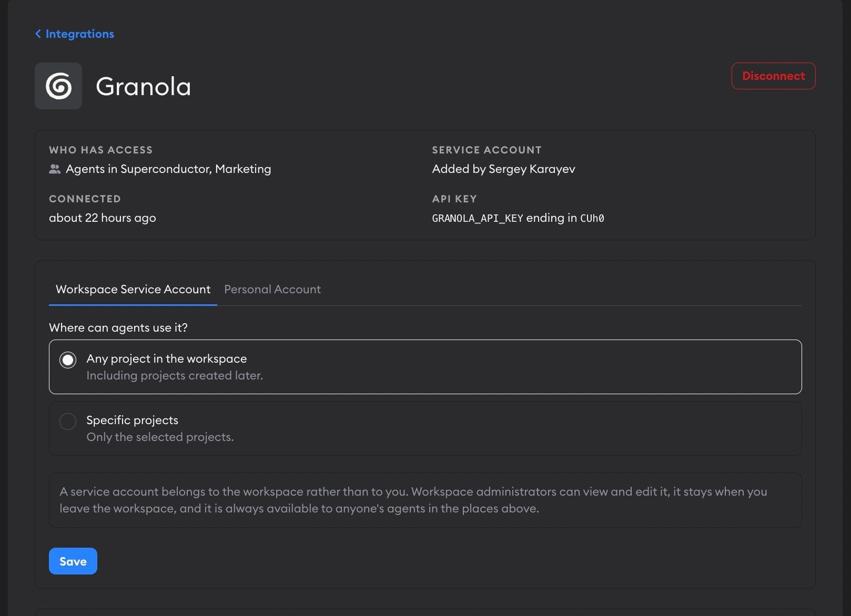Click 'Where can agents use it?' label
851x616 pixels.
(x=118, y=327)
